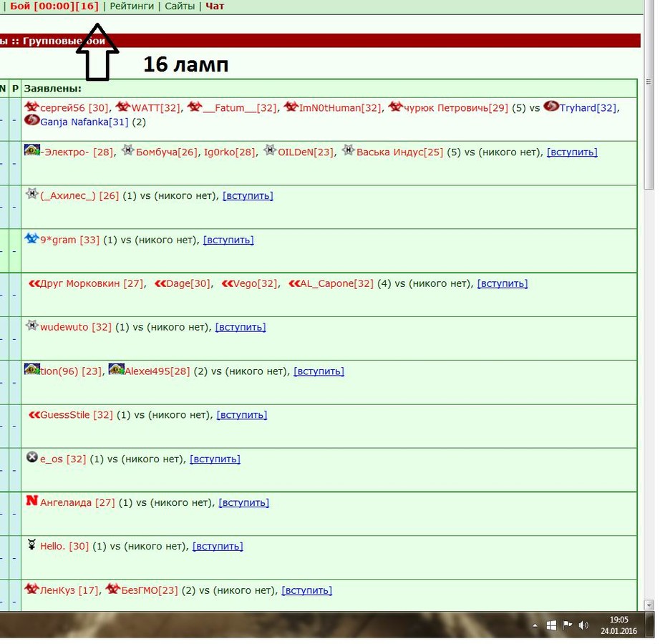Open player profile БезГМО[23]

coord(150,590)
